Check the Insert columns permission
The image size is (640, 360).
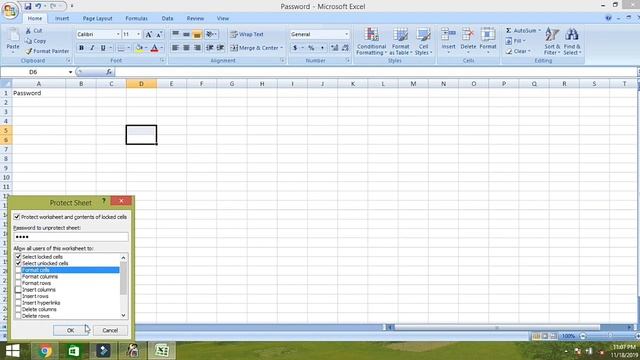pyautogui.click(x=18, y=289)
